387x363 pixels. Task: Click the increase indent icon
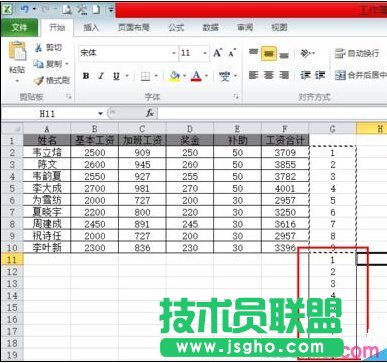click(320, 75)
